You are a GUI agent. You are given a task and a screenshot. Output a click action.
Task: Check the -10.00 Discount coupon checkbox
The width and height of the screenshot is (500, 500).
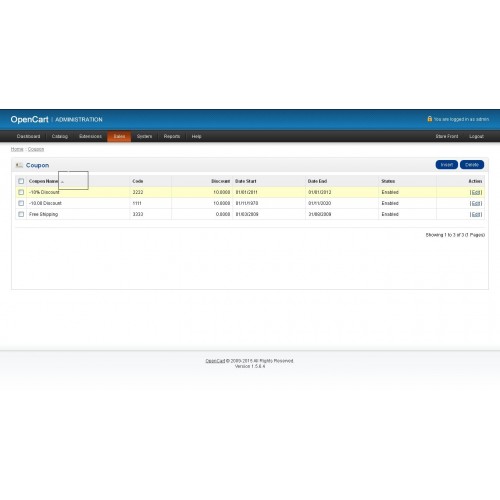21,203
